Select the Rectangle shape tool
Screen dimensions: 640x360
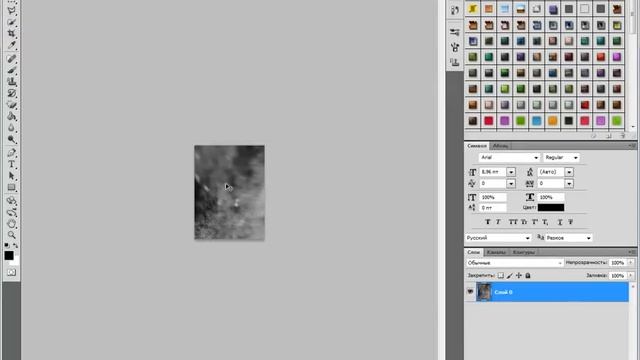(11, 188)
